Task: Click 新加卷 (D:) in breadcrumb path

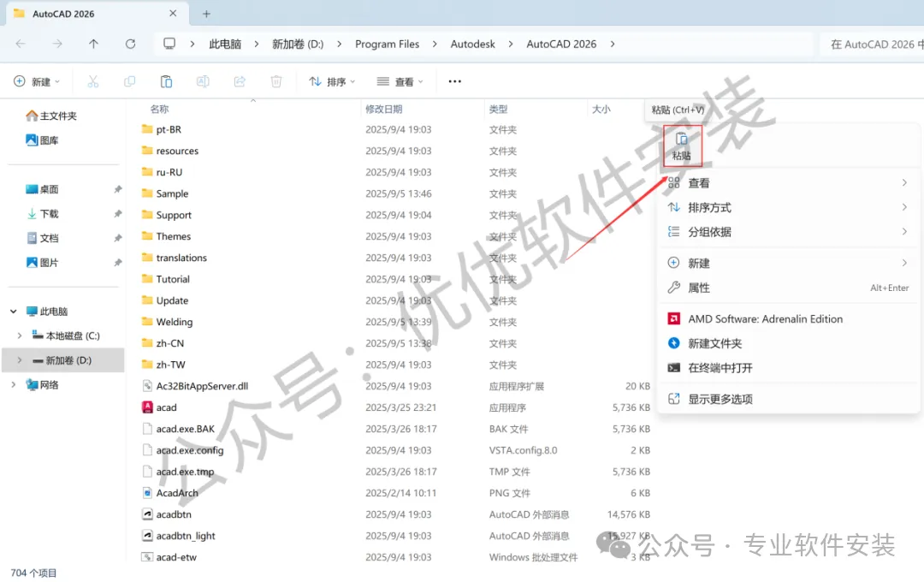Action: coord(298,44)
